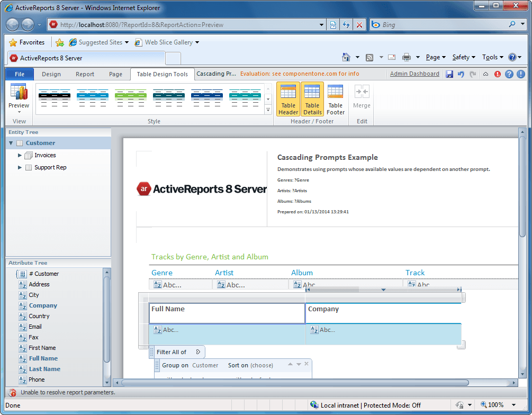The width and height of the screenshot is (532, 415).
Task: Switch to the Design tab
Action: click(51, 74)
